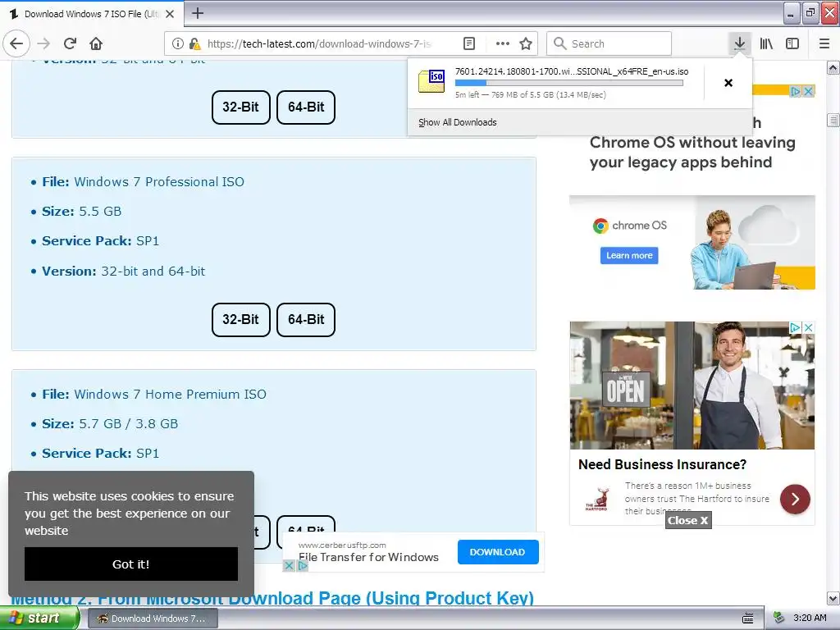Click 64-Bit button in top section

pyautogui.click(x=306, y=107)
